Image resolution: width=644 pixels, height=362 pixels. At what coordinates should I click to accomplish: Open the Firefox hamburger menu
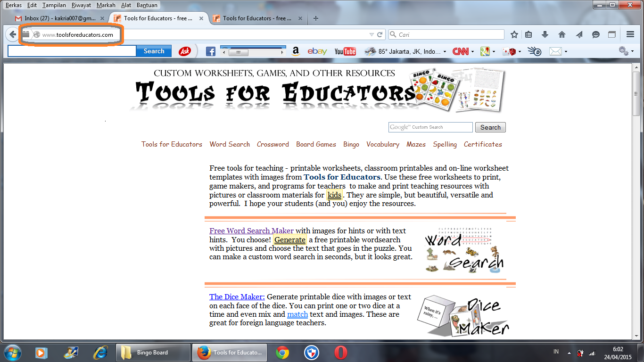pyautogui.click(x=630, y=34)
